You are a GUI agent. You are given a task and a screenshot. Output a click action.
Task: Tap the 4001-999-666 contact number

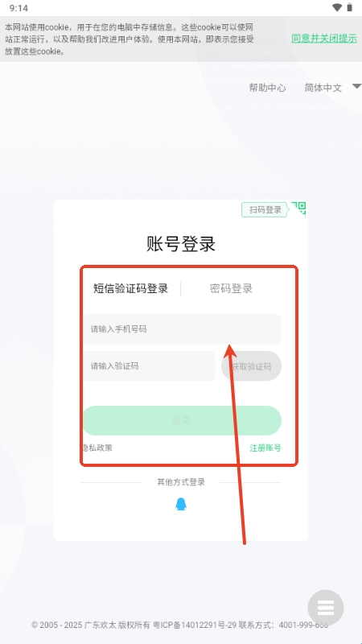pyautogui.click(x=304, y=625)
